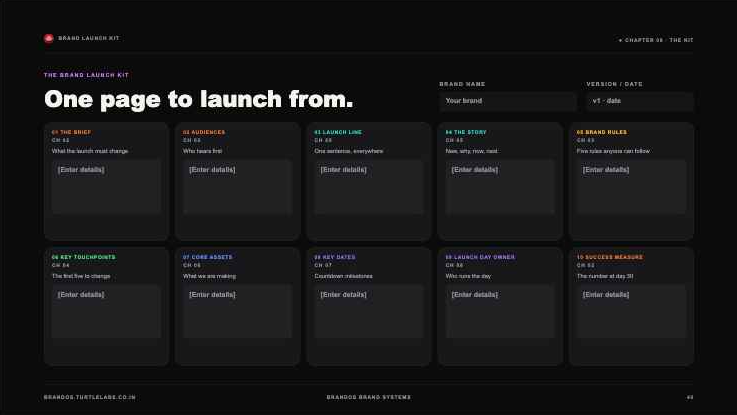Click the '05 BRAND RULES' card heading

tap(602, 133)
